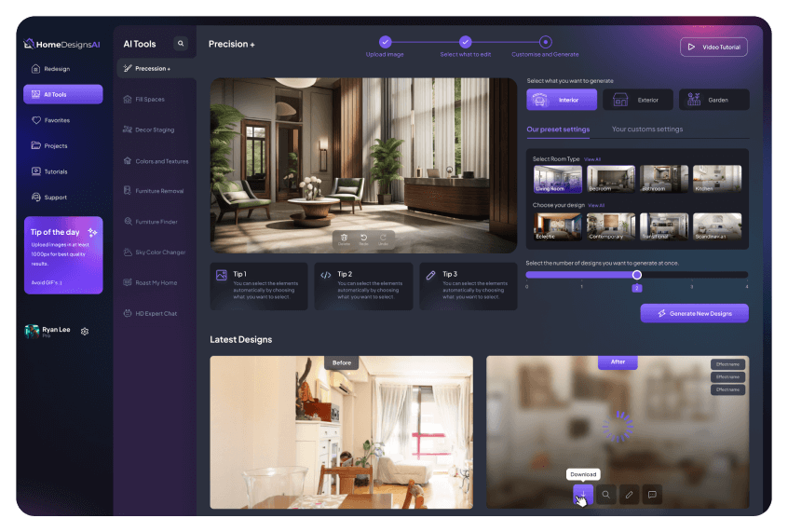Click View All next to Choose your design
788x532 pixels.
[x=596, y=205]
